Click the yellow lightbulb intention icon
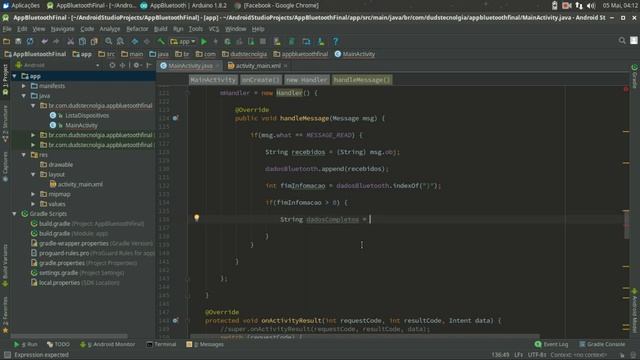640x360 pixels. pyautogui.click(x=197, y=218)
